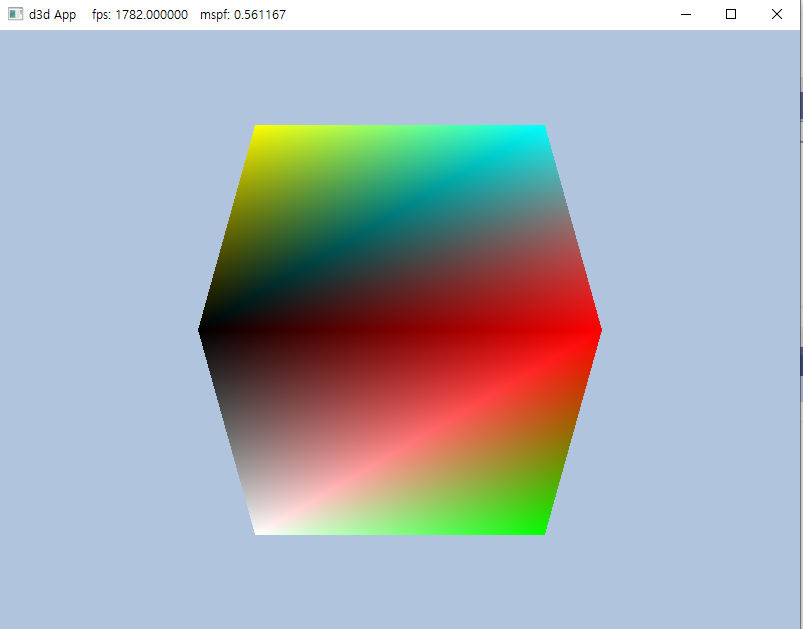Screen dimensions: 803x629
Task: Close the d3d App window
Action: pos(776,14)
